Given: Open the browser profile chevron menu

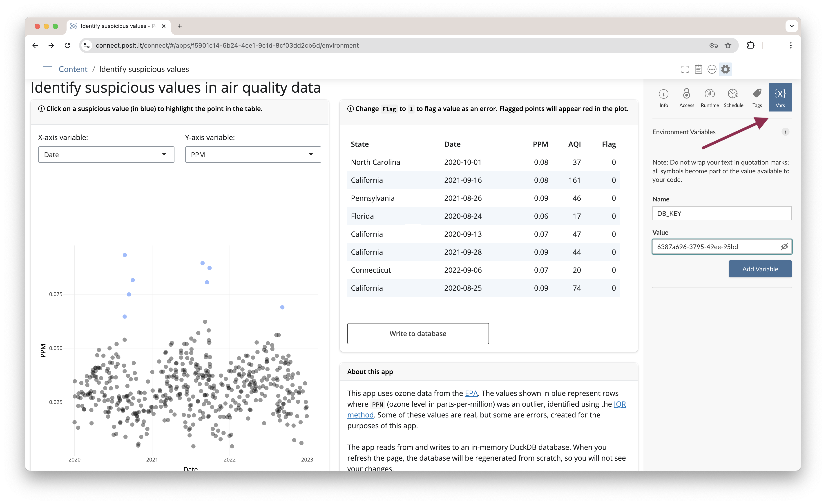Looking at the screenshot, I should [791, 26].
